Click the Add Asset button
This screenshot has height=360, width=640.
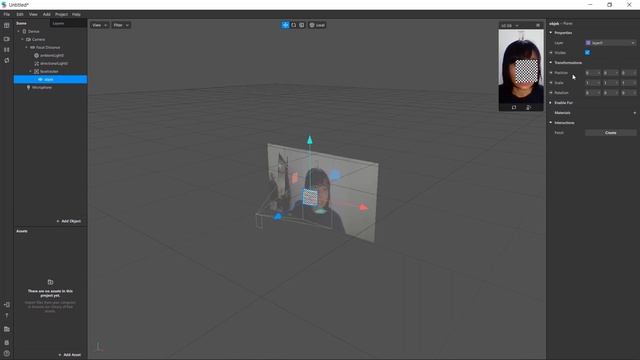click(70, 355)
